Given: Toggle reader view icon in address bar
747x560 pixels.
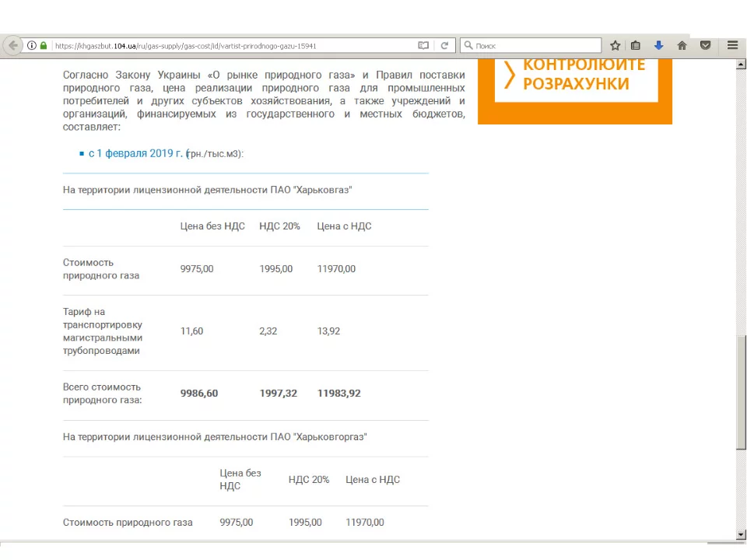Looking at the screenshot, I should click(423, 46).
